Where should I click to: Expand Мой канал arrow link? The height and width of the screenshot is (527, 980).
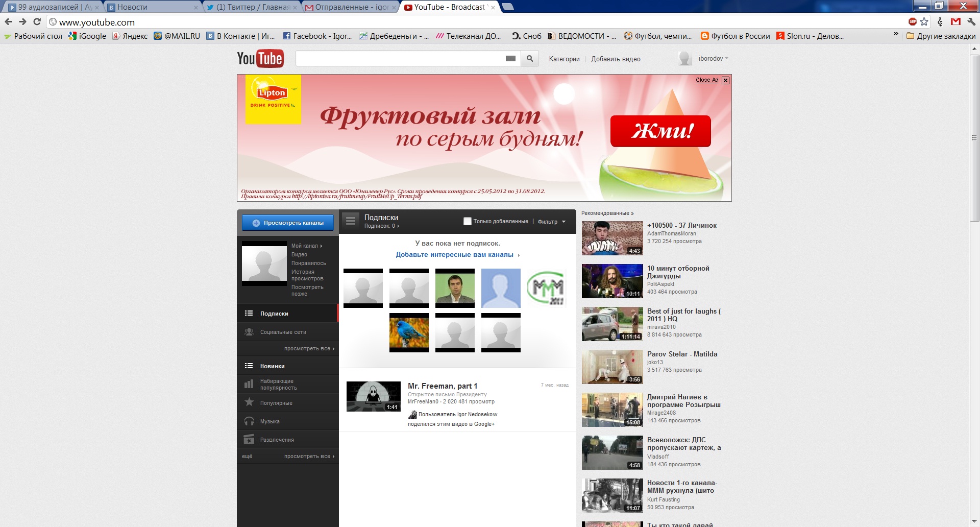point(307,246)
